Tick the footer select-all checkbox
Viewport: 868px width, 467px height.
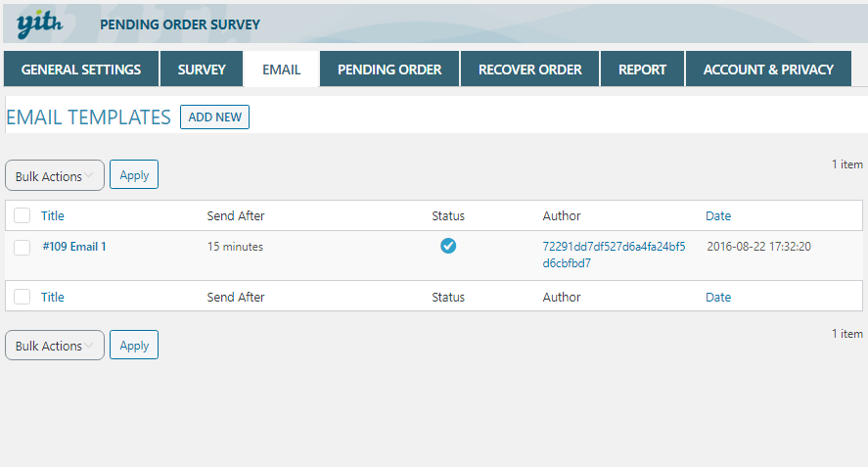23,298
